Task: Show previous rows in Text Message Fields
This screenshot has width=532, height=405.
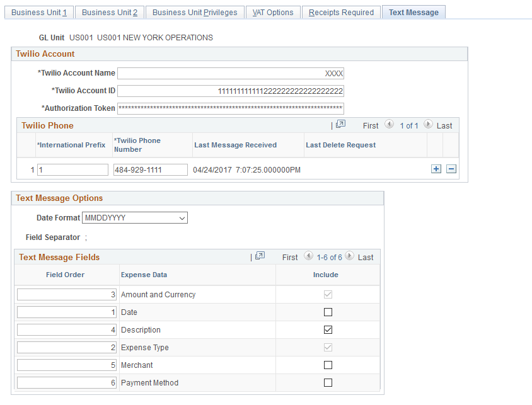Action: [x=308, y=256]
